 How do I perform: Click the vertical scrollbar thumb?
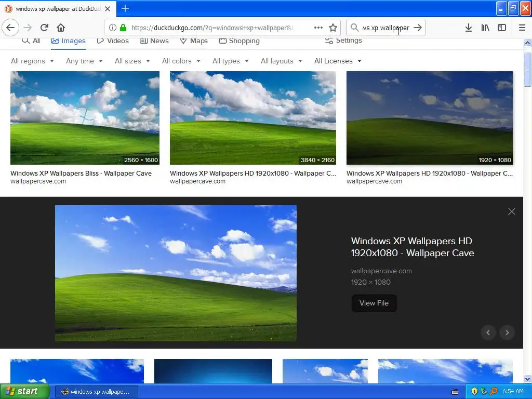coord(528,70)
